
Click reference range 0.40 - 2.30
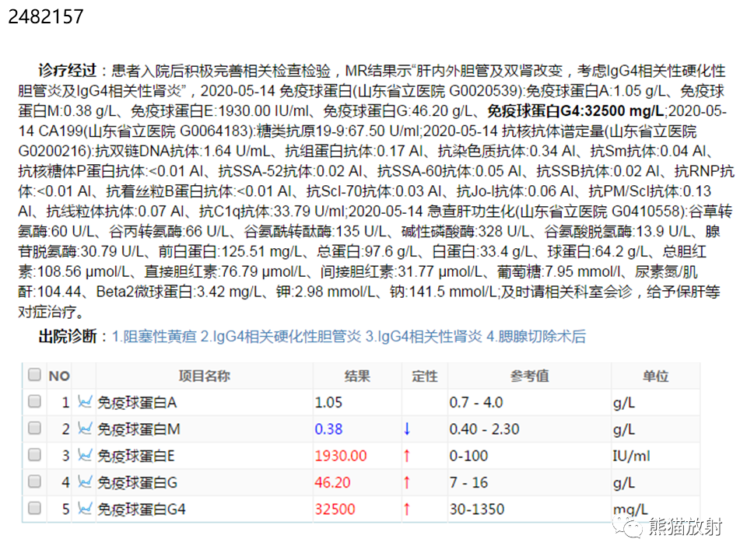[484, 429]
